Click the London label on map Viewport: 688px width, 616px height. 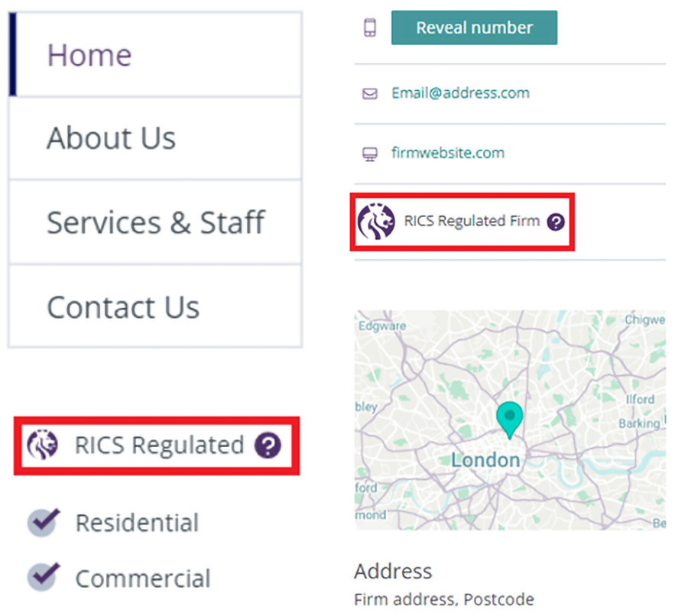point(485,460)
